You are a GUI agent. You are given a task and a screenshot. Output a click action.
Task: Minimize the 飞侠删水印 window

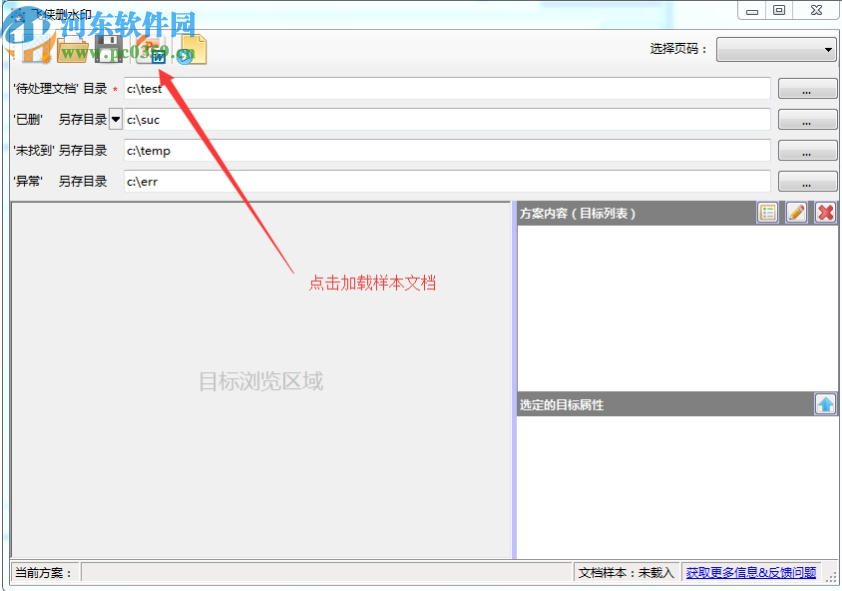752,11
